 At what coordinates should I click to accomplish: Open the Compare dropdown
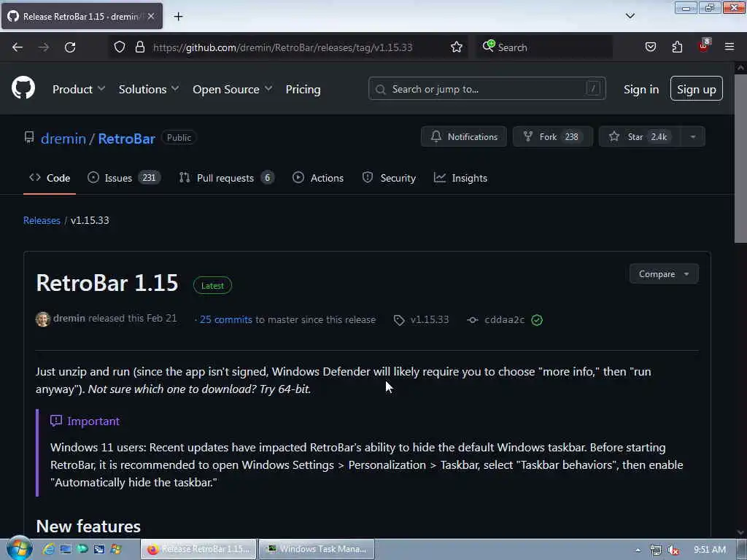(664, 274)
